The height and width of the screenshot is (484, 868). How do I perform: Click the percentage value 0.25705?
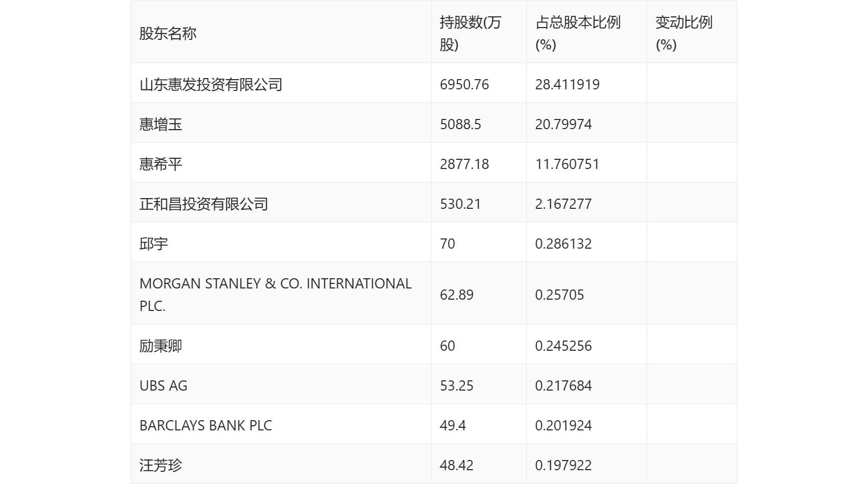[x=559, y=295]
